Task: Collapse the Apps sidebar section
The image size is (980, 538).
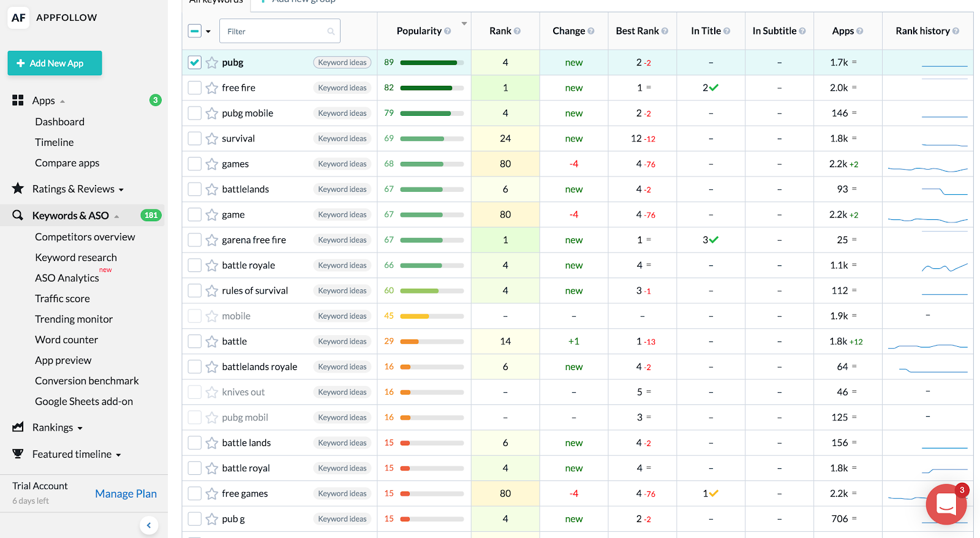Action: [x=62, y=102]
